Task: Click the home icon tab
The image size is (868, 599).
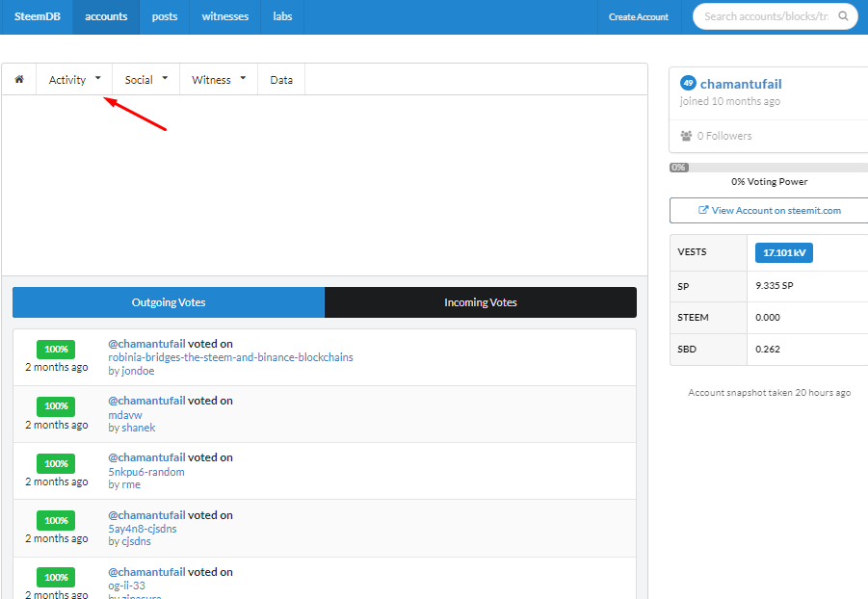Action: pos(19,79)
